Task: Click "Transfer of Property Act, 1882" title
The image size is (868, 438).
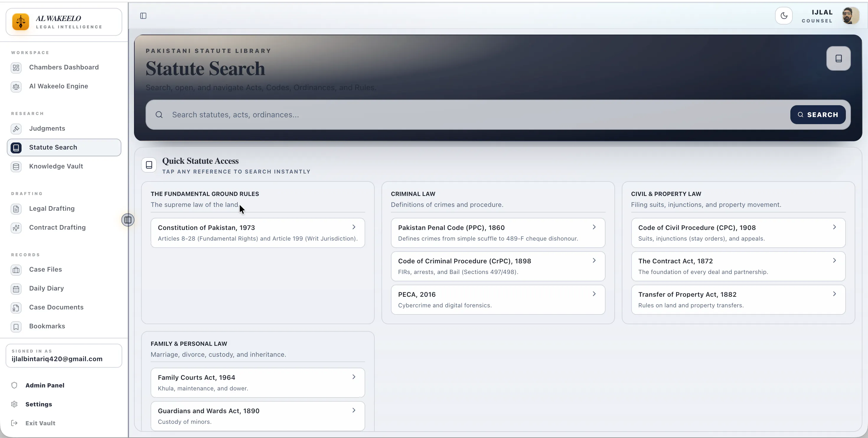Action: [687, 295]
